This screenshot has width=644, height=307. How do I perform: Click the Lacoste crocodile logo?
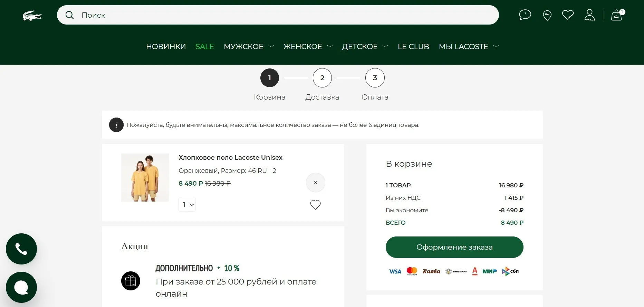coord(32,16)
